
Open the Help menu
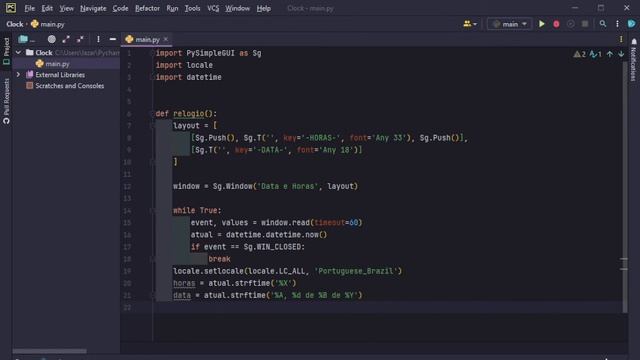pos(264,8)
